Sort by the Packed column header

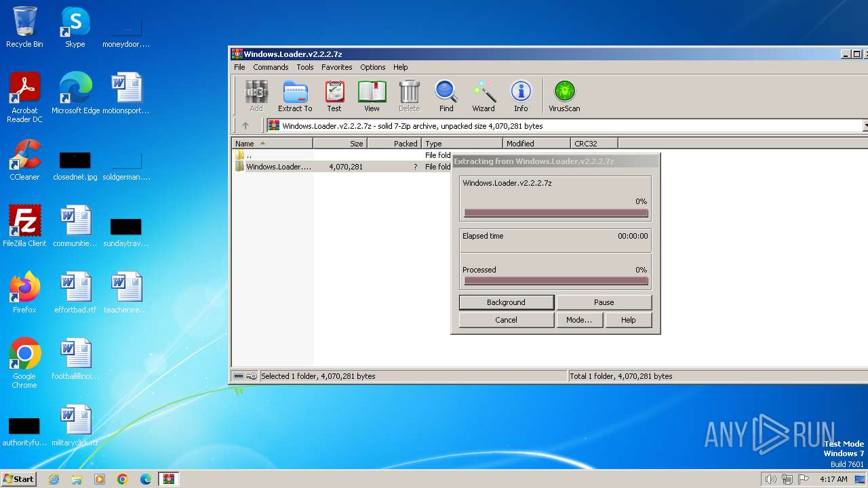pos(394,144)
